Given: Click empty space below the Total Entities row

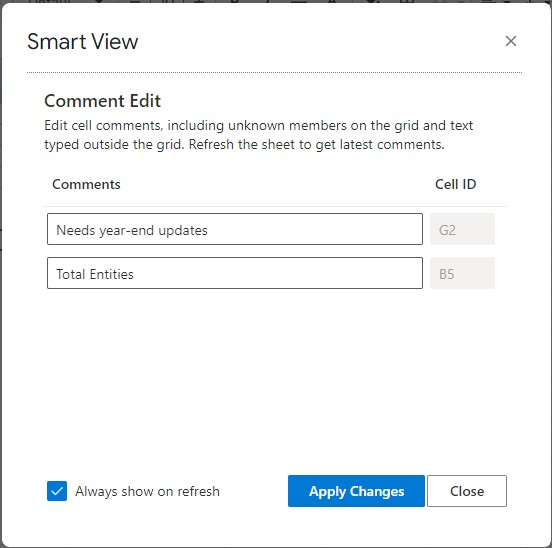Looking at the screenshot, I should click(x=274, y=380).
